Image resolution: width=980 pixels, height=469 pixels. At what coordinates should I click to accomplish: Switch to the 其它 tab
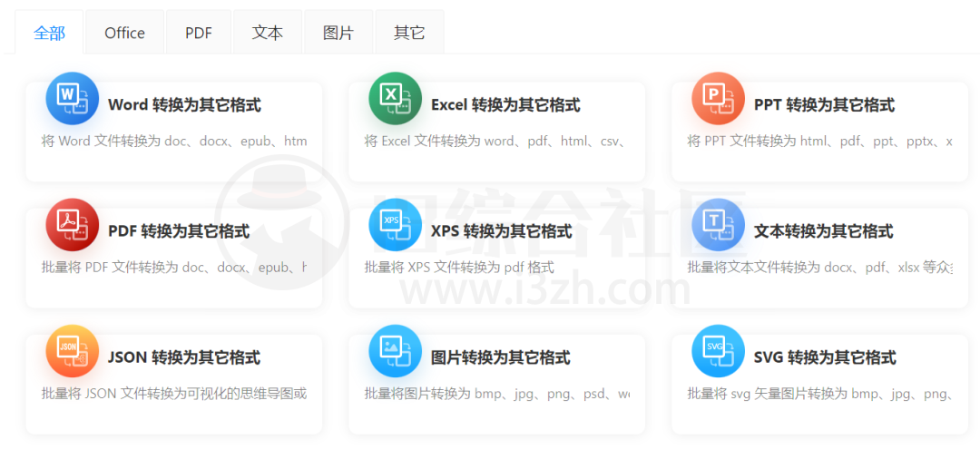pyautogui.click(x=409, y=33)
